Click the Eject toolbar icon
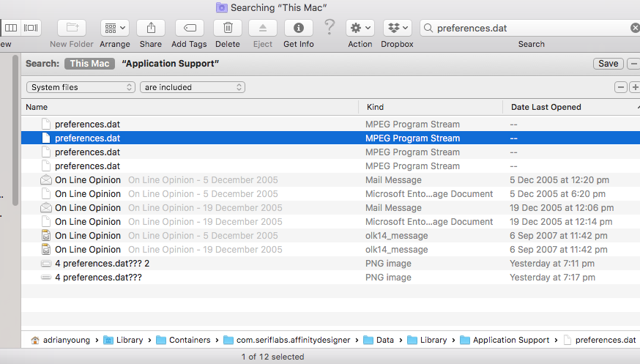Image resolution: width=640 pixels, height=364 pixels. [263, 28]
